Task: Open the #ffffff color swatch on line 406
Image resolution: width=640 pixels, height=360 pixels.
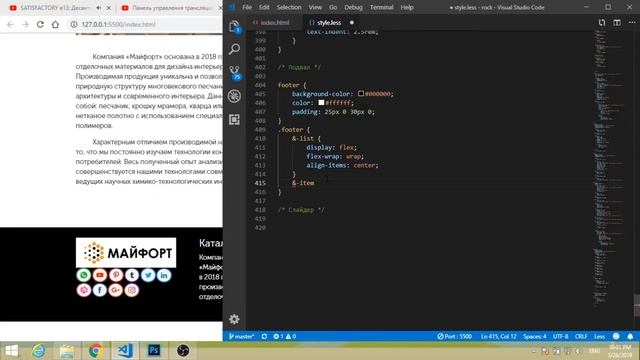Action: click(321, 103)
